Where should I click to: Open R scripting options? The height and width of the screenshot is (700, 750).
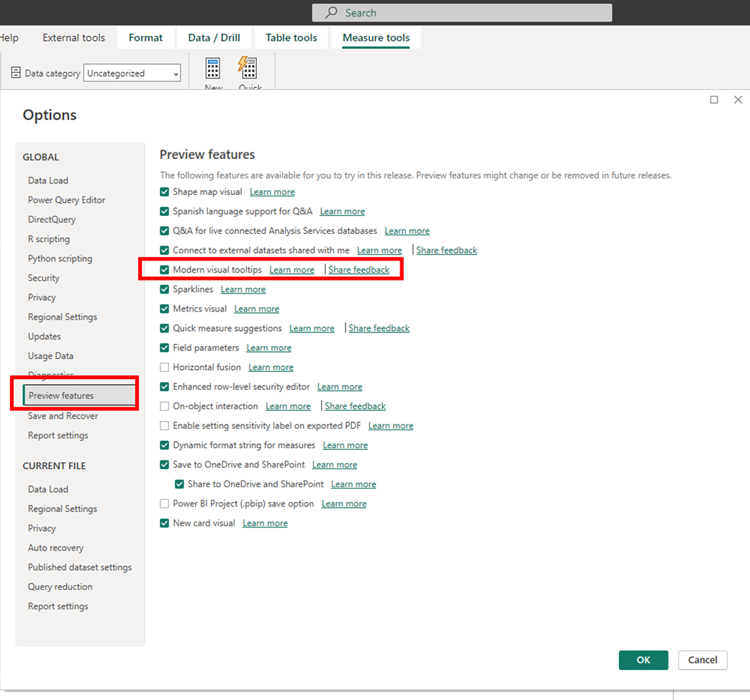point(49,239)
